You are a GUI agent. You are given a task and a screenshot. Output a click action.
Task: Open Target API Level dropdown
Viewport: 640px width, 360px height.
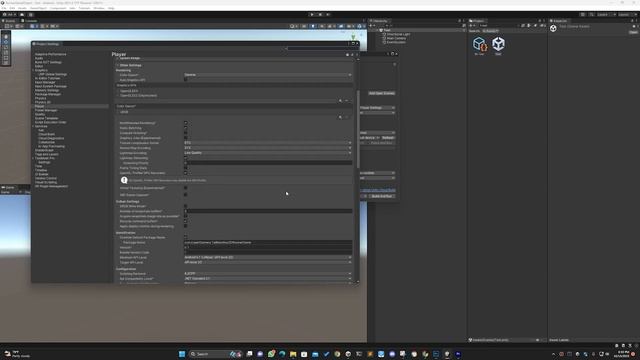268,262
